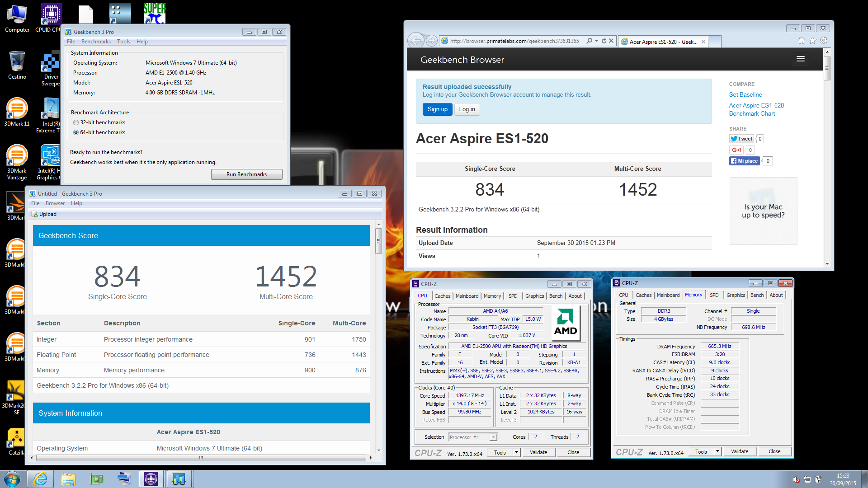This screenshot has height=488, width=868.
Task: Launch the SuperPI desktop icon
Action: 154,14
